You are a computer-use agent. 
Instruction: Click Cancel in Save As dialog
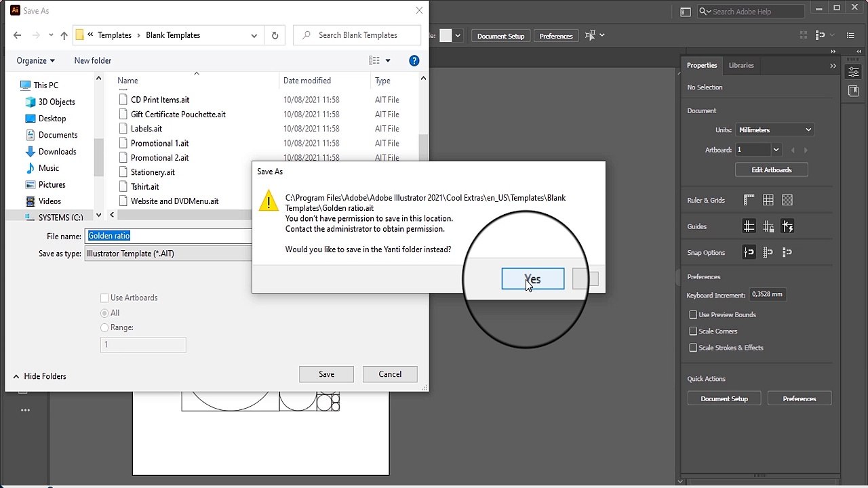(x=390, y=374)
